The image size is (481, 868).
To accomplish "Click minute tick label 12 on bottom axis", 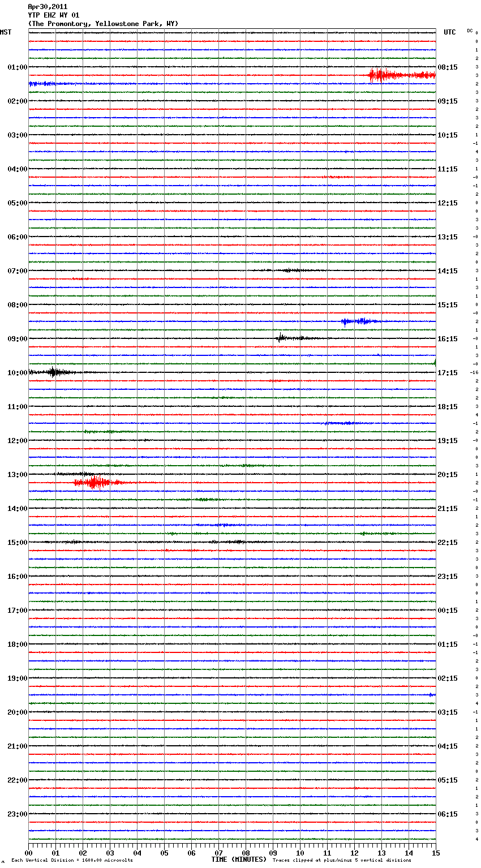I will (354, 853).
